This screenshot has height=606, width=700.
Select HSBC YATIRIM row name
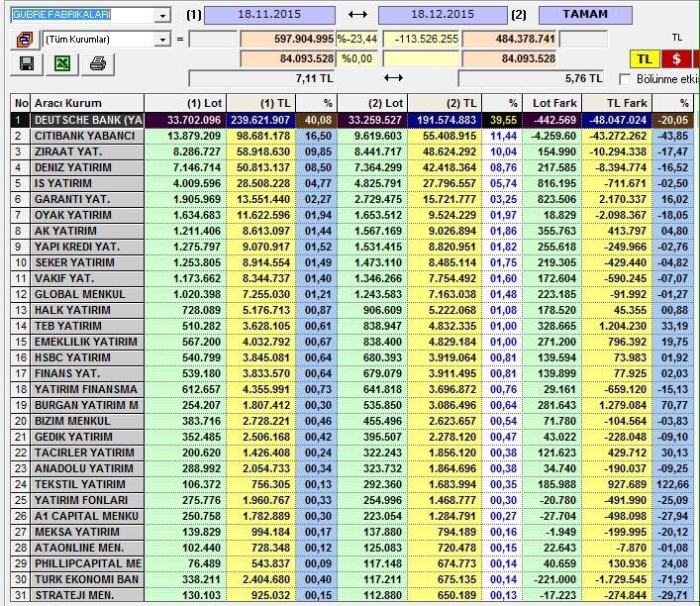point(87,357)
